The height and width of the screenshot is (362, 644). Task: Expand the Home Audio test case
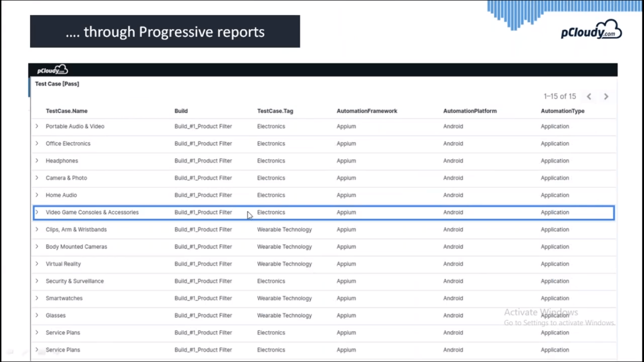point(37,195)
